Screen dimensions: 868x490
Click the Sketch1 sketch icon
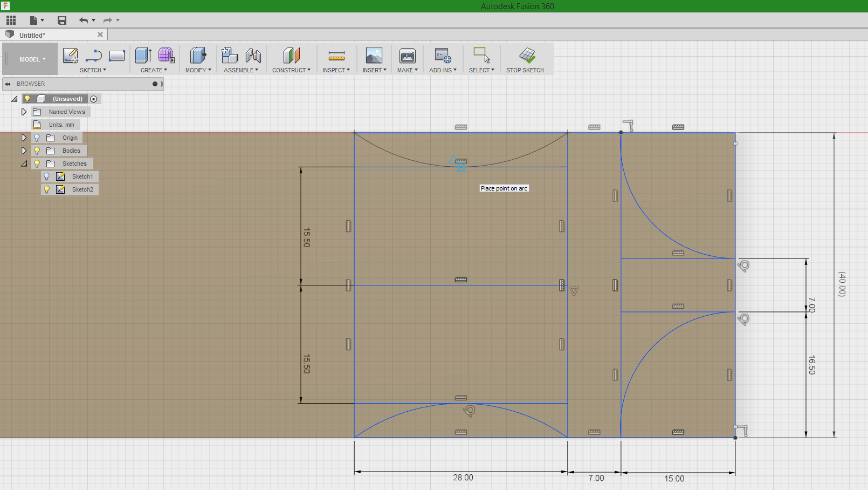[x=61, y=176]
